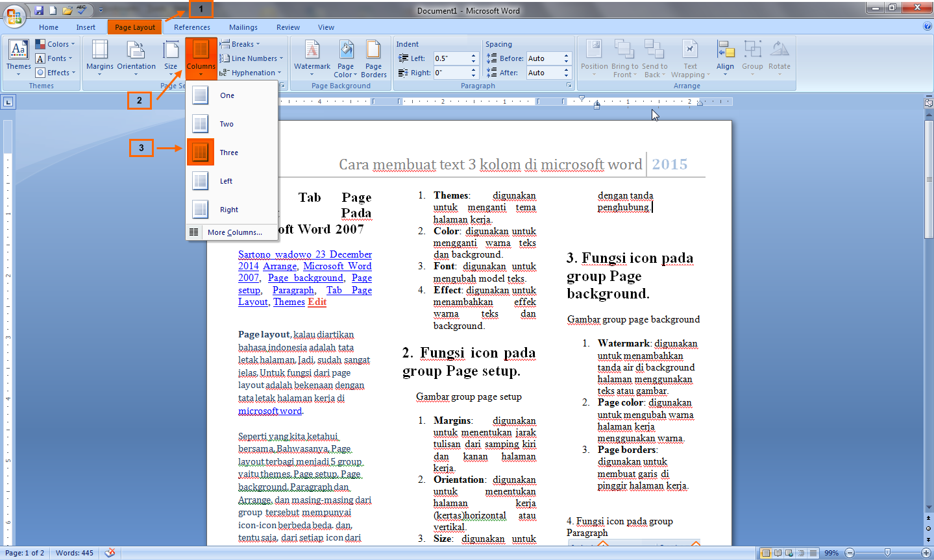
Task: Click the Columns button in ribbon
Action: point(201,58)
